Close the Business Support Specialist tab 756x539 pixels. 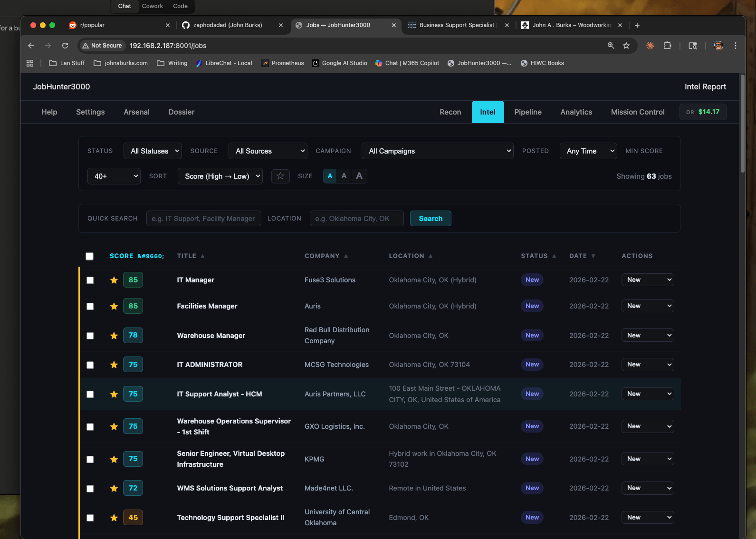[507, 25]
